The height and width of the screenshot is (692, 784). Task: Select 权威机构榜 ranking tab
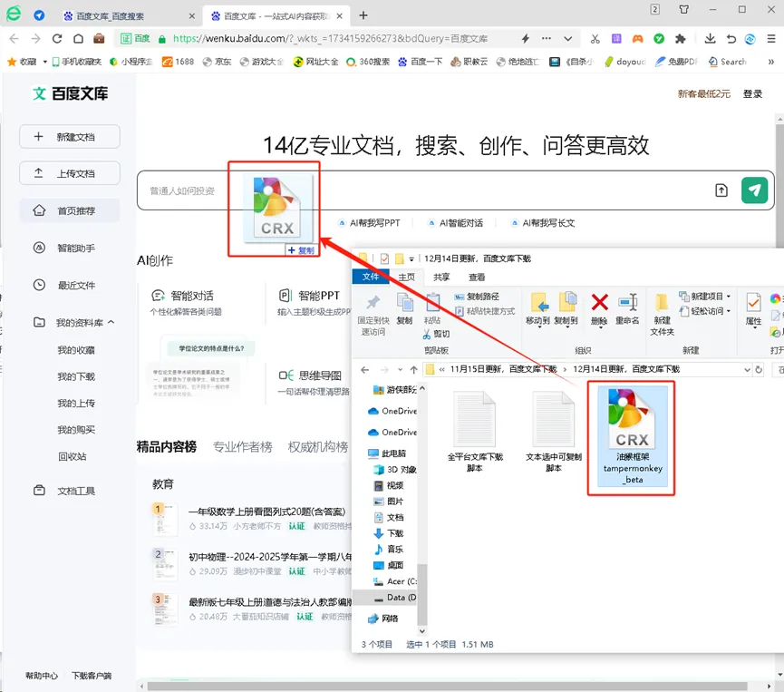(318, 446)
